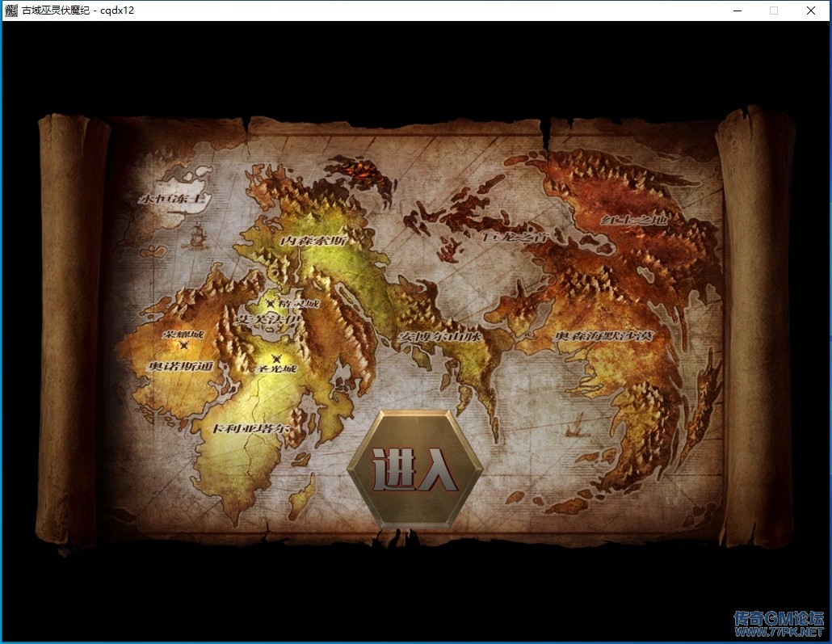The height and width of the screenshot is (644, 832).
Task: Minimize the game window
Action: 737,11
